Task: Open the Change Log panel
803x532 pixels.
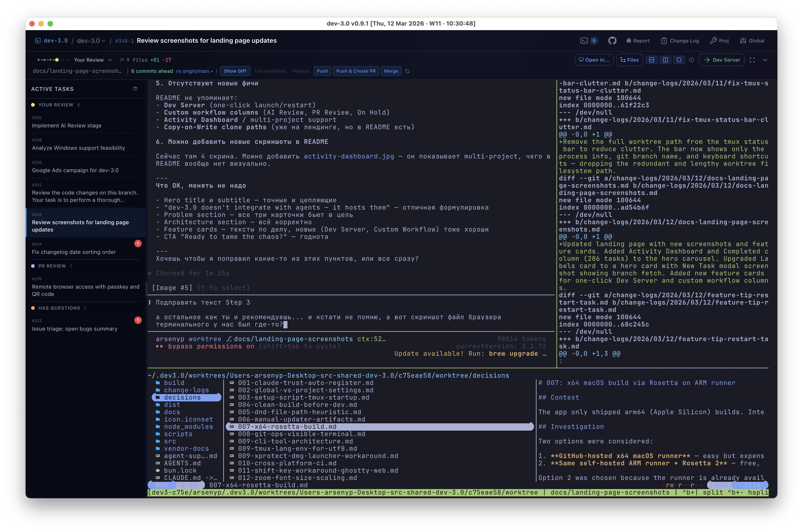Action: pos(680,40)
